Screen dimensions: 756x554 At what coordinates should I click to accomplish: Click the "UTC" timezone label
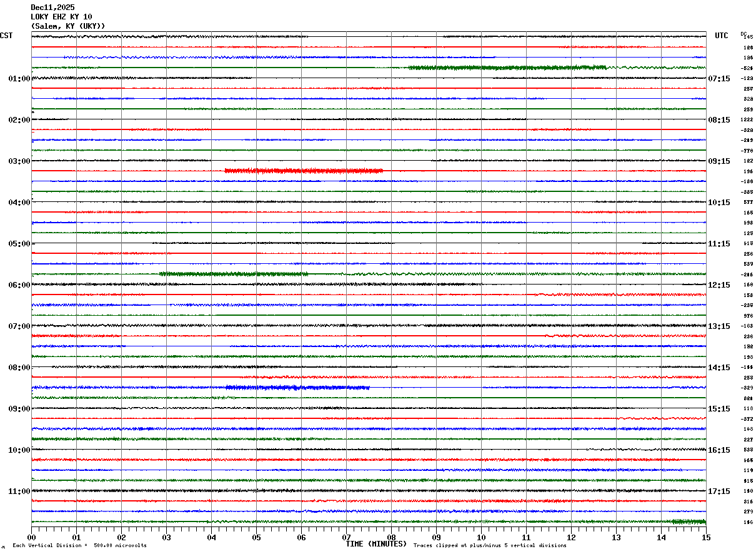click(722, 36)
